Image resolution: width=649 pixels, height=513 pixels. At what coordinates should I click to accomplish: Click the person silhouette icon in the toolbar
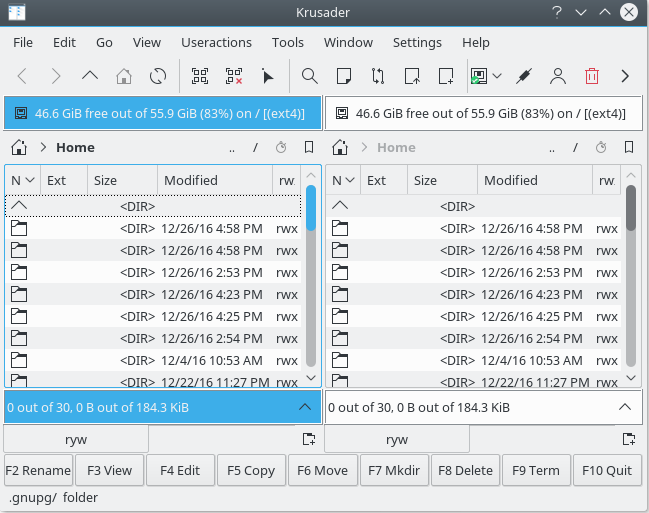[x=558, y=76]
